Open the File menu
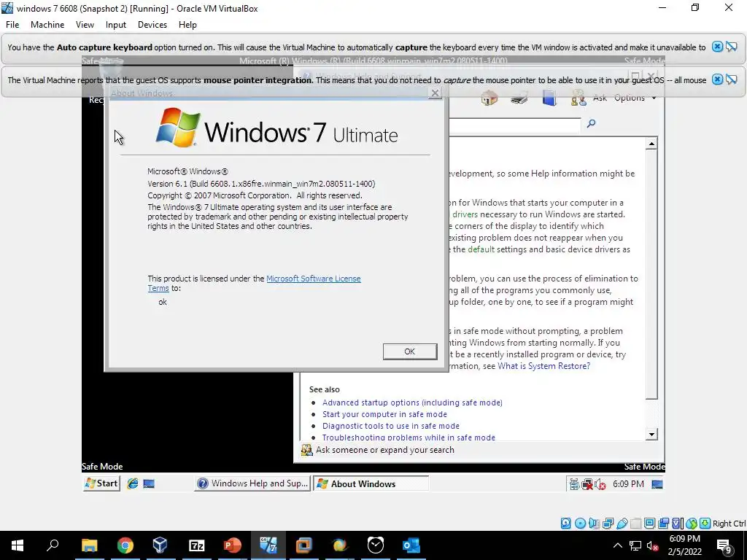This screenshot has width=747, height=560. point(12,25)
